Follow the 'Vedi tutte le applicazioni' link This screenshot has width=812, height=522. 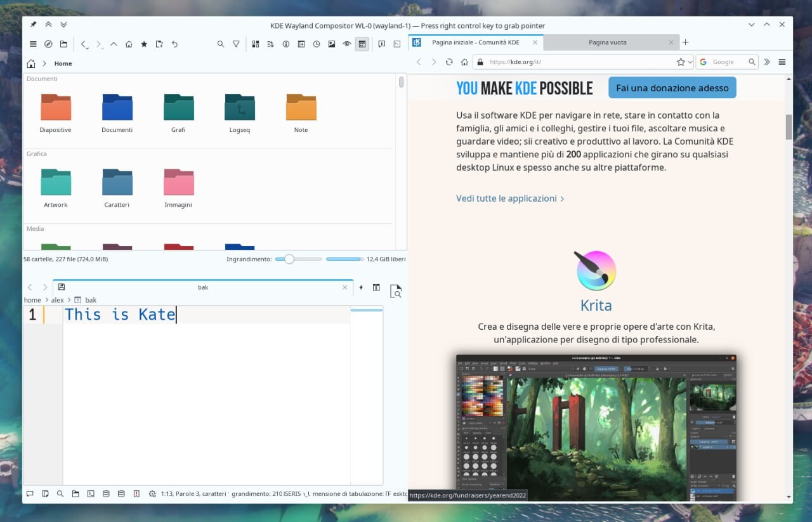point(510,199)
